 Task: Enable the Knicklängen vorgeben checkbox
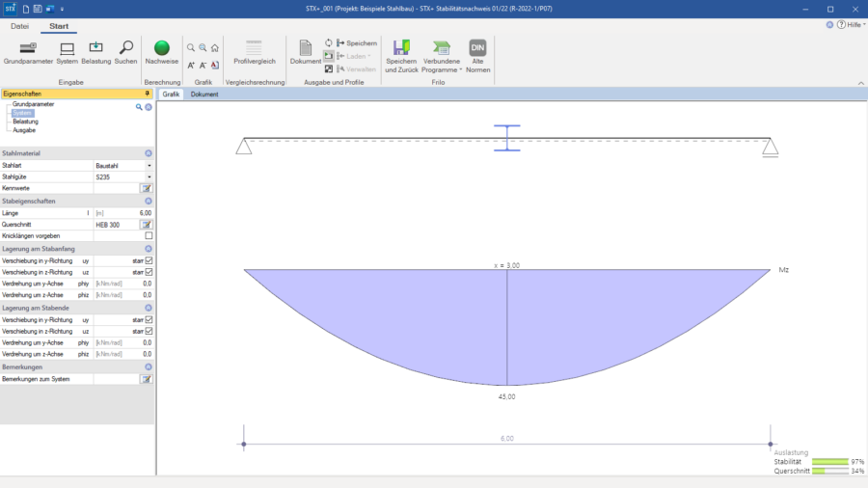149,235
